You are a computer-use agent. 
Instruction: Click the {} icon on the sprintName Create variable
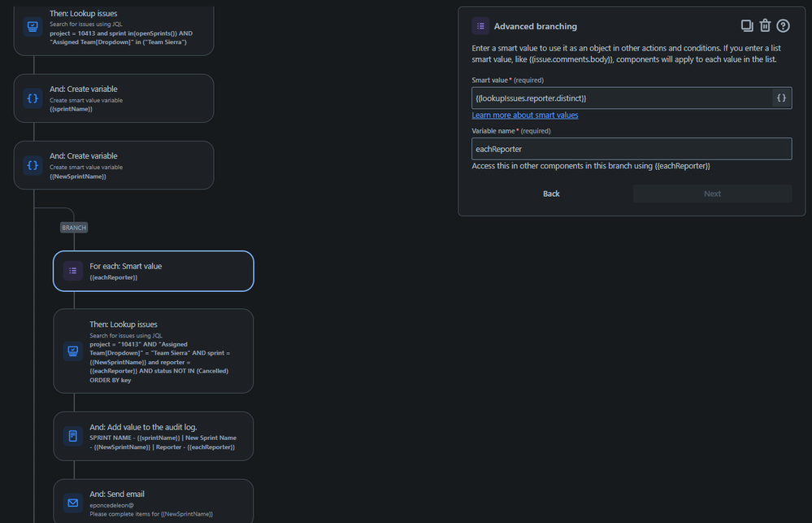coord(32,98)
